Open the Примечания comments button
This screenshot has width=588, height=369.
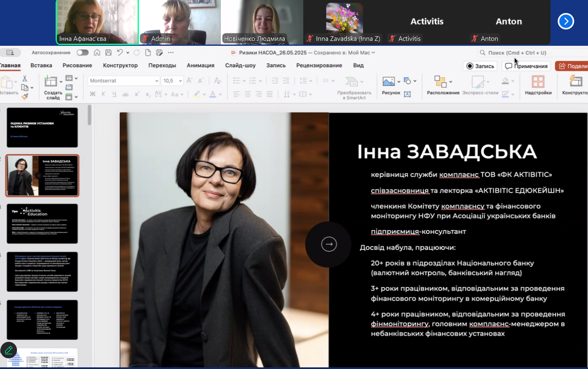point(526,66)
